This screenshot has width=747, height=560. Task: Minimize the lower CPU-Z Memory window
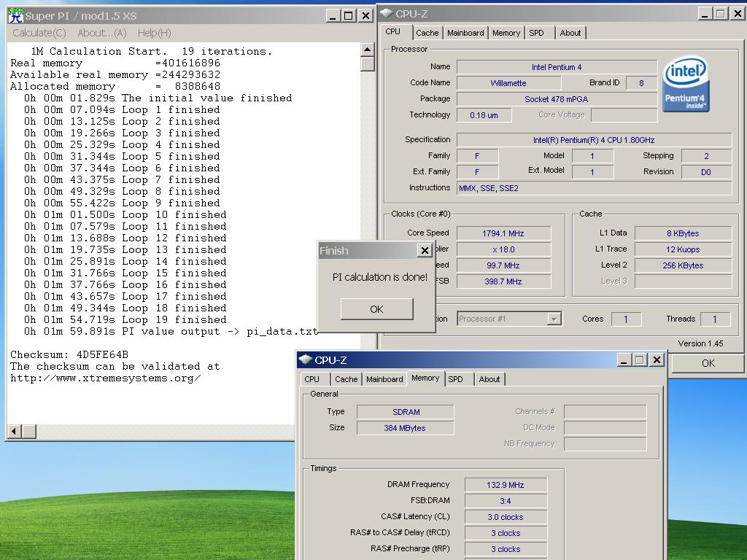point(624,360)
